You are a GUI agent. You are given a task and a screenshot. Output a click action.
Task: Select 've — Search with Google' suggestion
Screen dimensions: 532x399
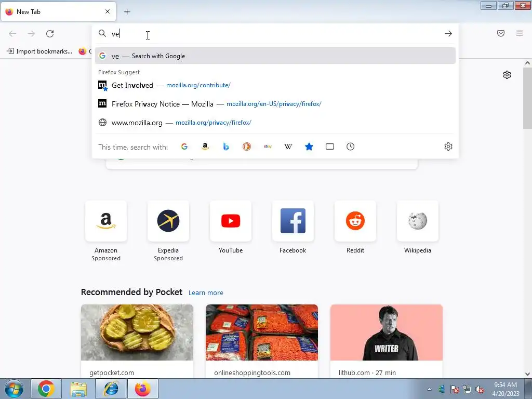[x=275, y=56]
